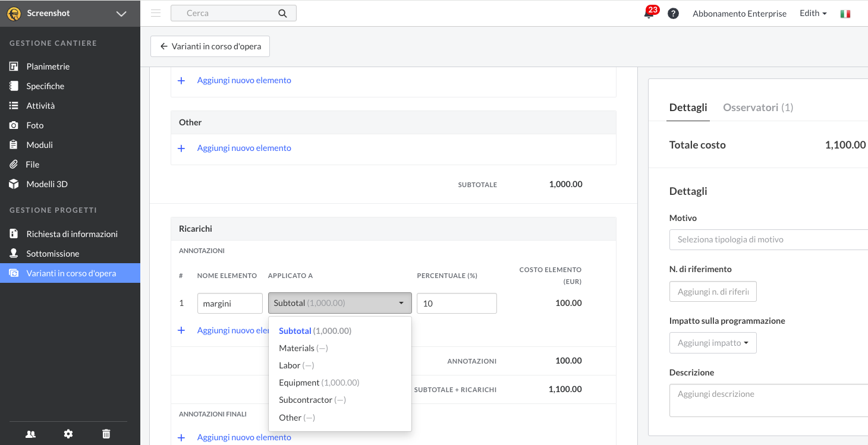Viewport: 868px width, 445px height.
Task: Click the trash icon at sidebar bottom
Action: point(106,434)
